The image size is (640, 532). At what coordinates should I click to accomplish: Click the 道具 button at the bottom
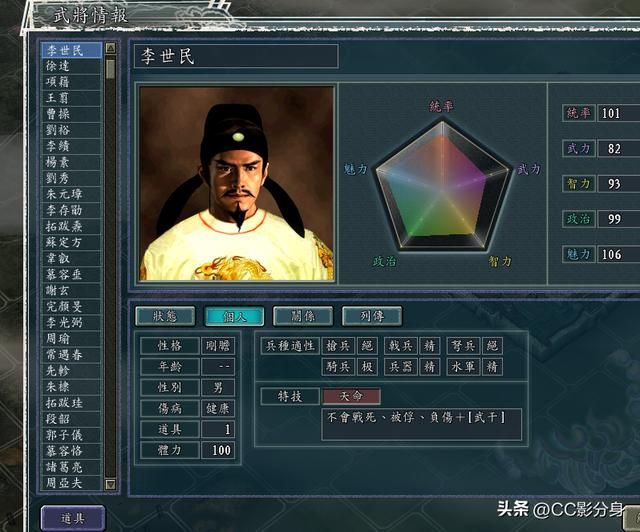point(73,518)
